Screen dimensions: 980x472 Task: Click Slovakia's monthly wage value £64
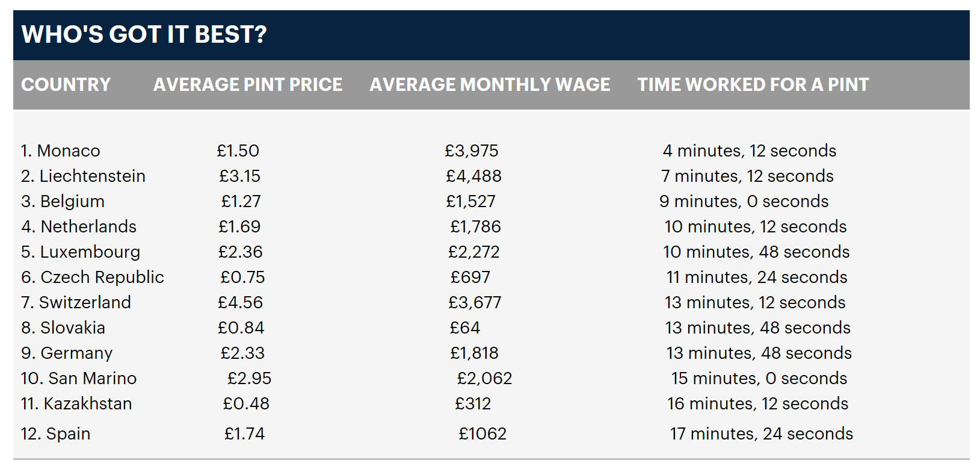(x=465, y=328)
